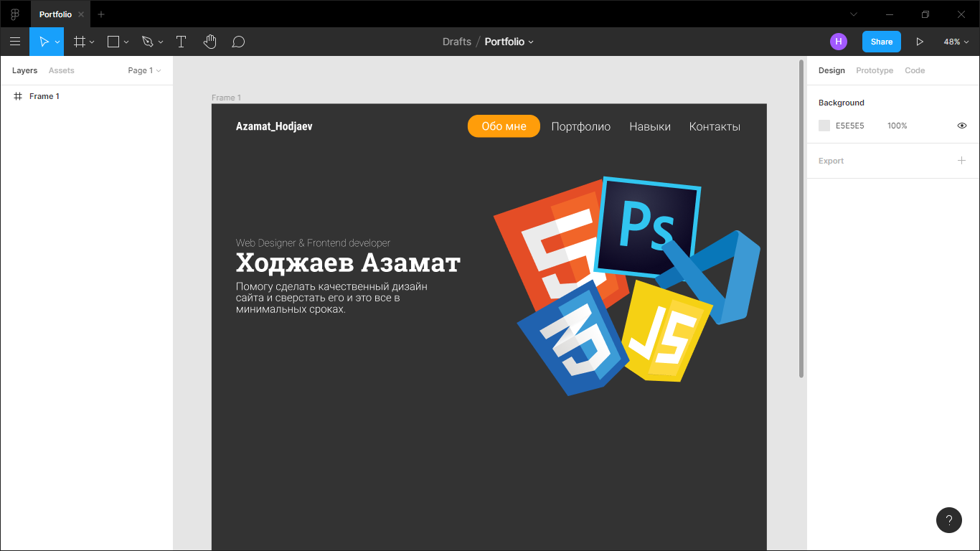The width and height of the screenshot is (980, 551).
Task: Open a new tab with plus
Action: click(101, 14)
